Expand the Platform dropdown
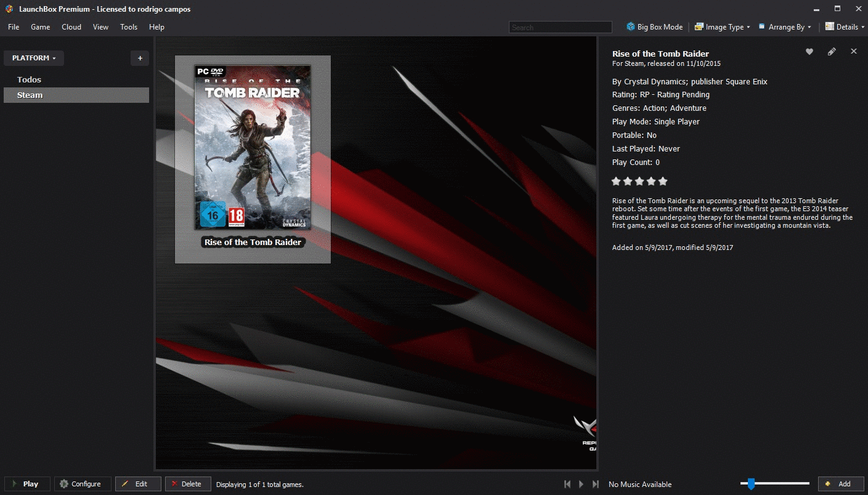868x495 pixels. click(x=34, y=58)
